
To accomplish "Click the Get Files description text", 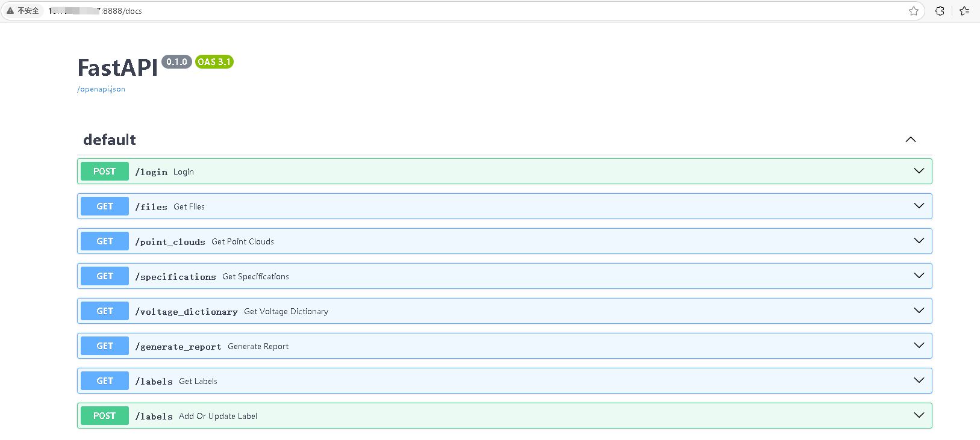I will [x=189, y=207].
